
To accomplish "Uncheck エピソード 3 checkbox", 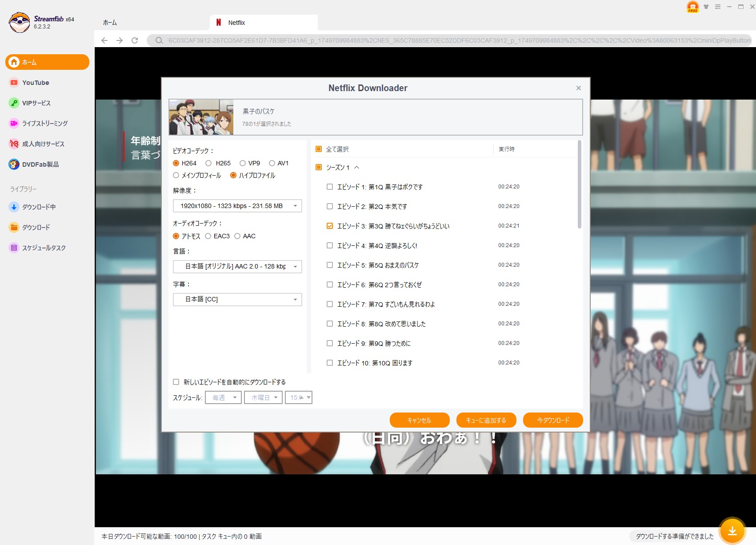I will tap(330, 226).
